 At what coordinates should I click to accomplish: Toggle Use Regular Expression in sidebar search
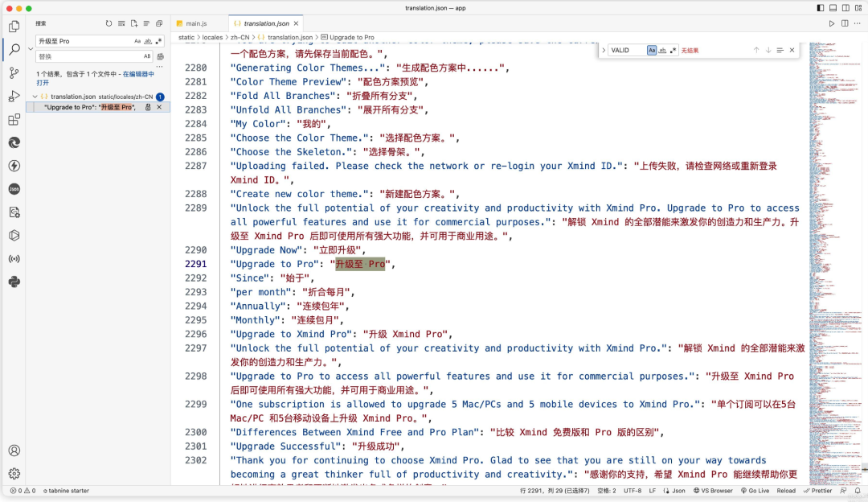coord(158,41)
